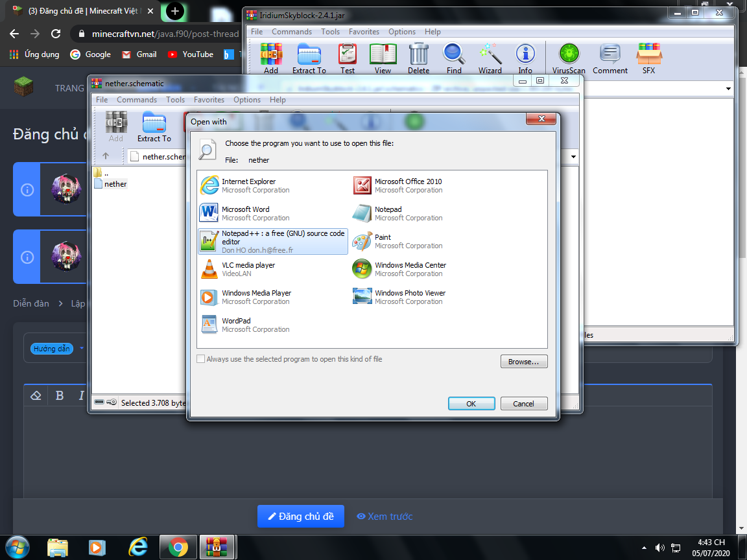Image resolution: width=747 pixels, height=560 pixels.
Task: Open Help menu in nether.schematic window
Action: tap(278, 100)
